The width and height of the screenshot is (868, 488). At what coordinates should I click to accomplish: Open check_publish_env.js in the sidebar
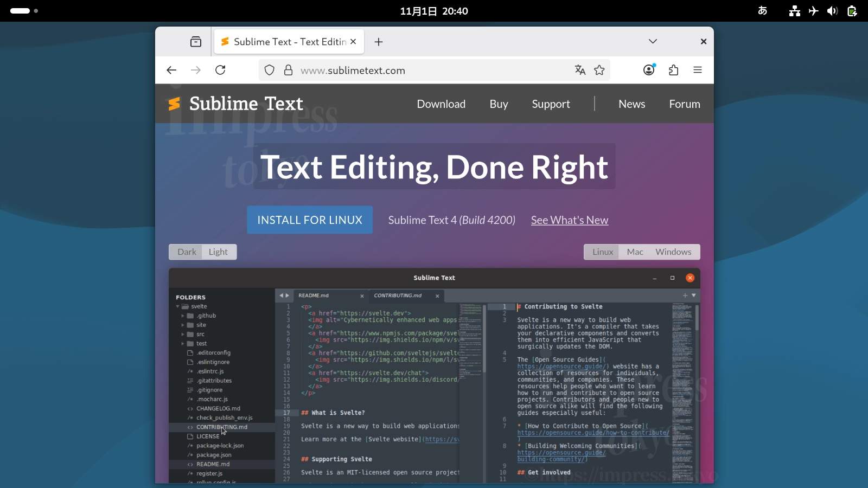point(224,418)
